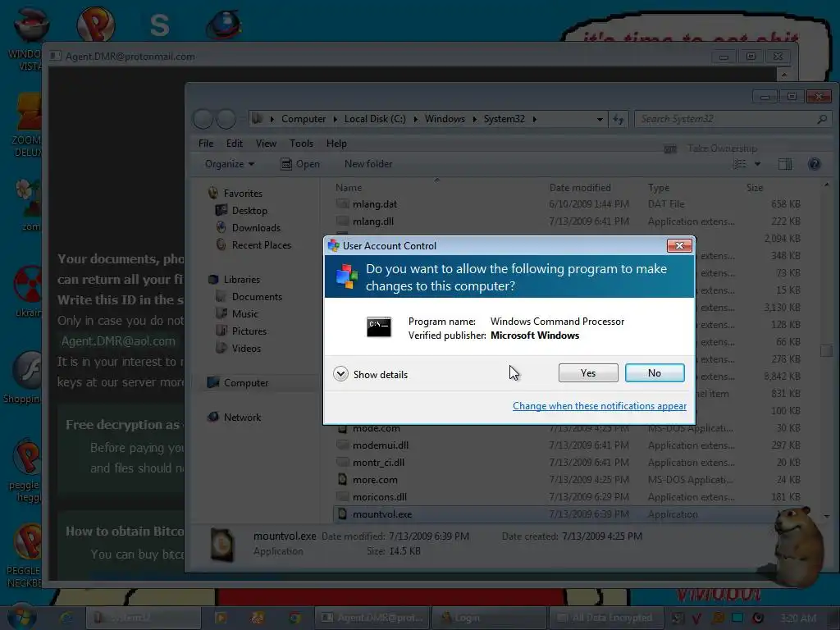
Task: Select Network in navigation pane
Action: [242, 418]
